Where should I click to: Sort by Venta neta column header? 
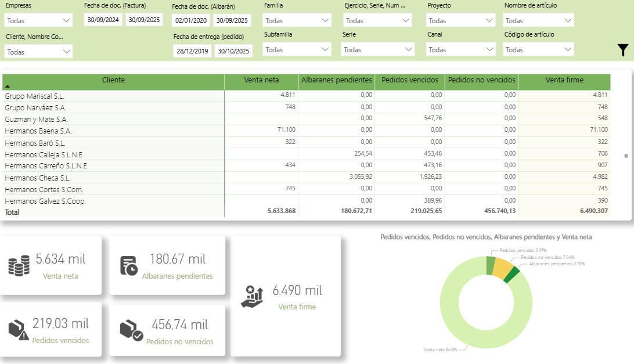[261, 80]
